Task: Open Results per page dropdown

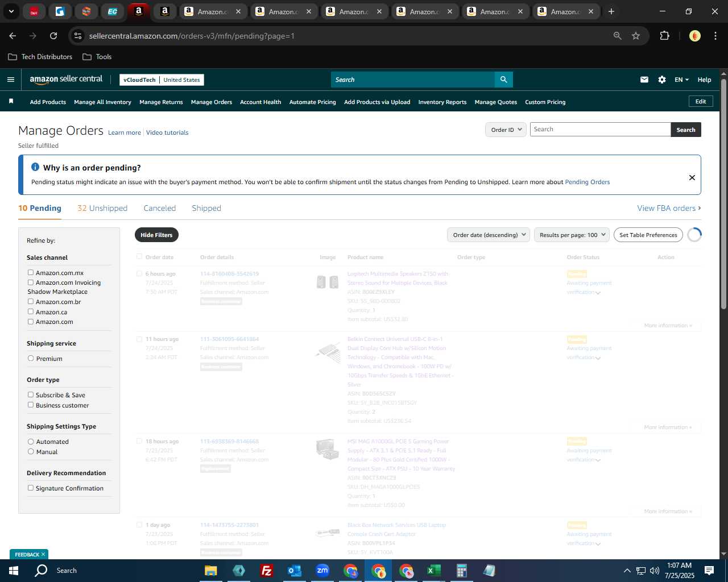Action: point(572,235)
